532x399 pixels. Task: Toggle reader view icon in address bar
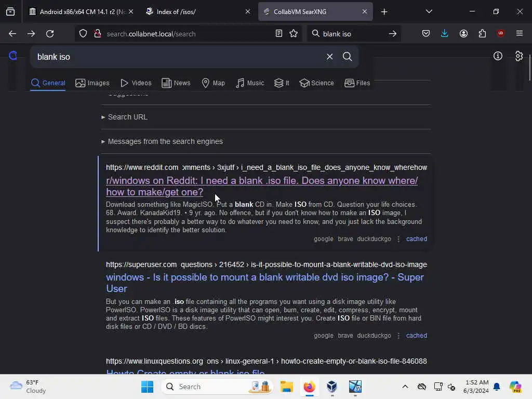click(x=278, y=34)
